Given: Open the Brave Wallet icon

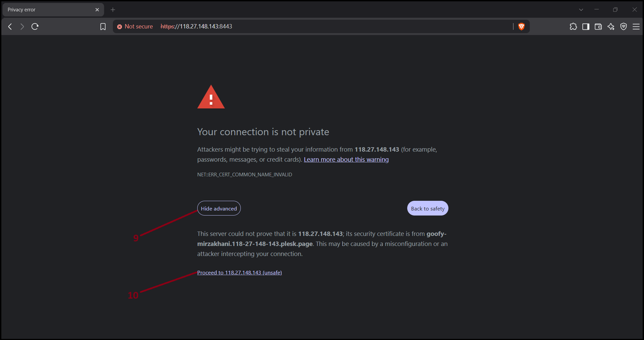Looking at the screenshot, I should pyautogui.click(x=598, y=26).
